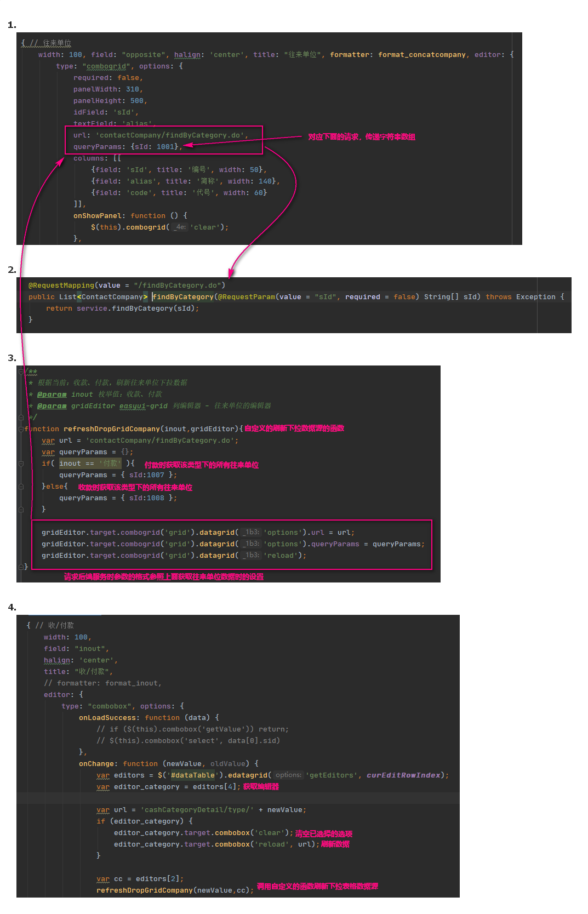Click the "combogrid" type string
Viewport: 588px width, 914px height.
pos(106,66)
